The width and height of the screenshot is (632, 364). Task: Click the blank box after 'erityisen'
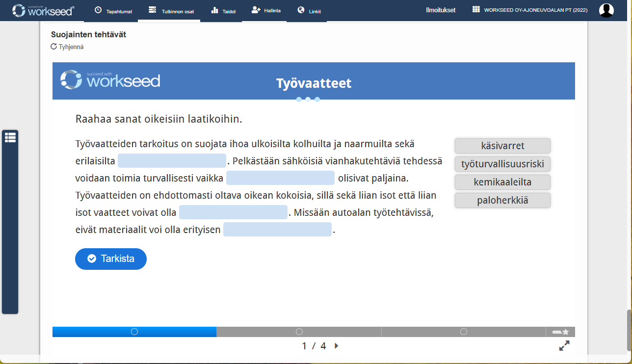[x=278, y=230]
